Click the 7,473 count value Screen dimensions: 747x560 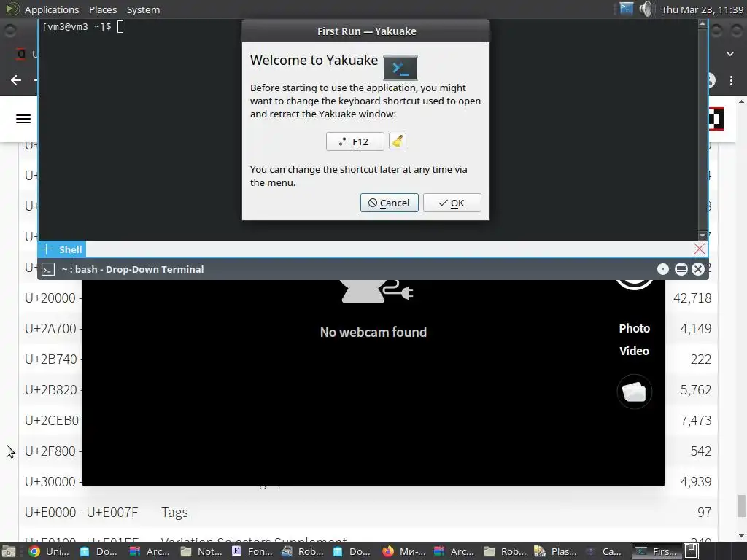click(695, 421)
